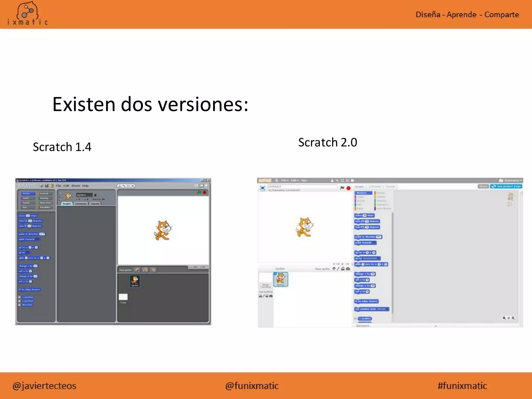Click blocks palette scrollbar in Scratch 2.0
532x399 pixels.
tap(393, 263)
